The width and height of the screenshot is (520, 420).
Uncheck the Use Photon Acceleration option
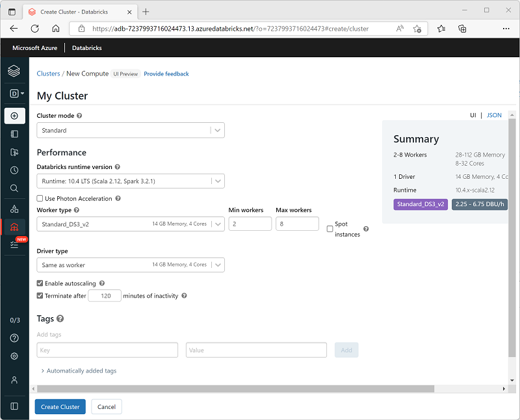coord(40,198)
